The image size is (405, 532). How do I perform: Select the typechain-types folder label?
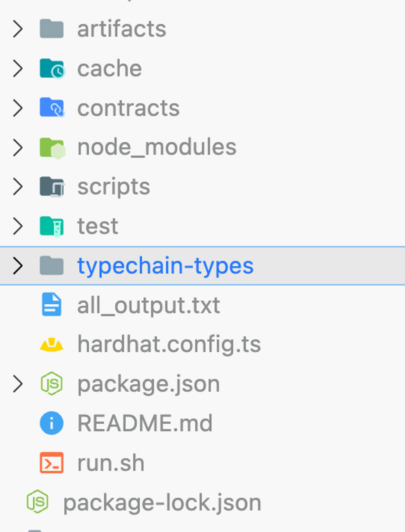165,266
